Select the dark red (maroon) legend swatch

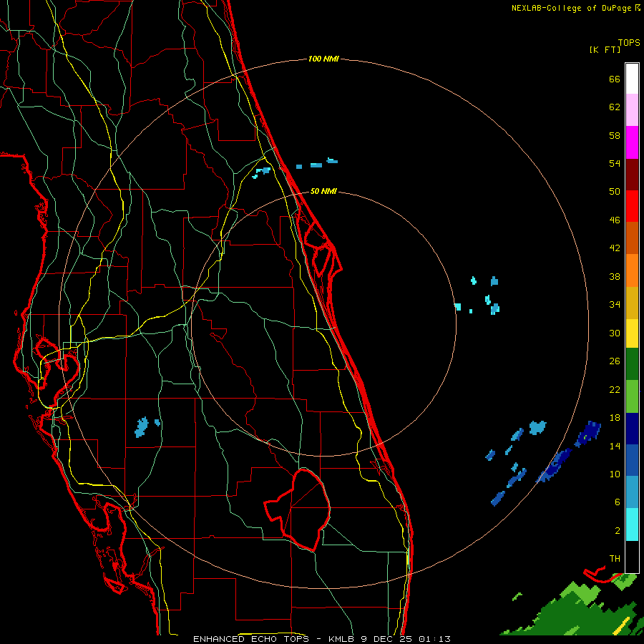pos(632,175)
